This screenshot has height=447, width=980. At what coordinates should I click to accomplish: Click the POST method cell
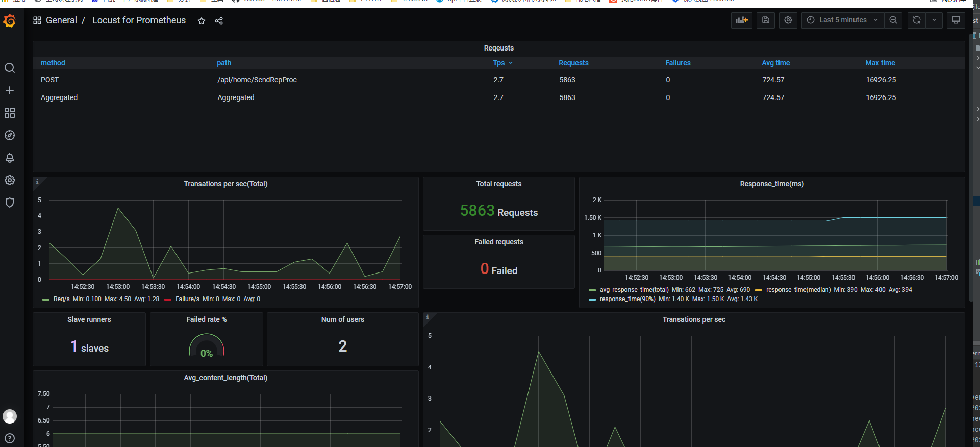coord(49,80)
